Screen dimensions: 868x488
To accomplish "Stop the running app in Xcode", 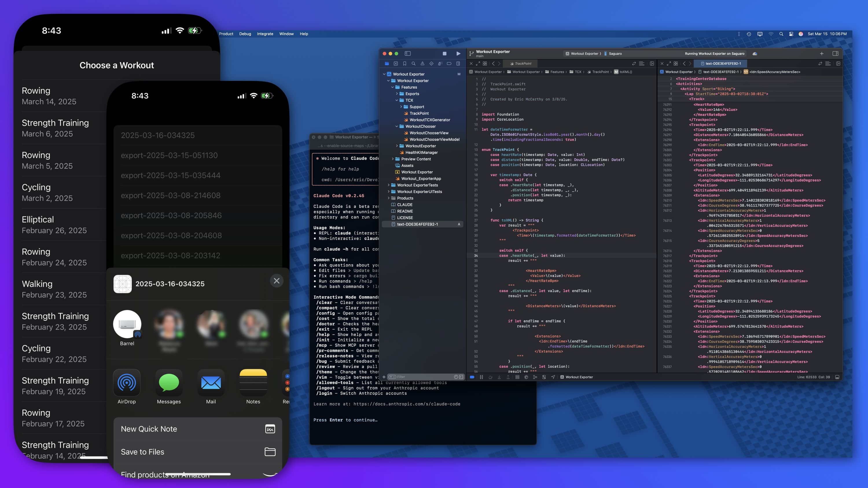I will [x=444, y=53].
